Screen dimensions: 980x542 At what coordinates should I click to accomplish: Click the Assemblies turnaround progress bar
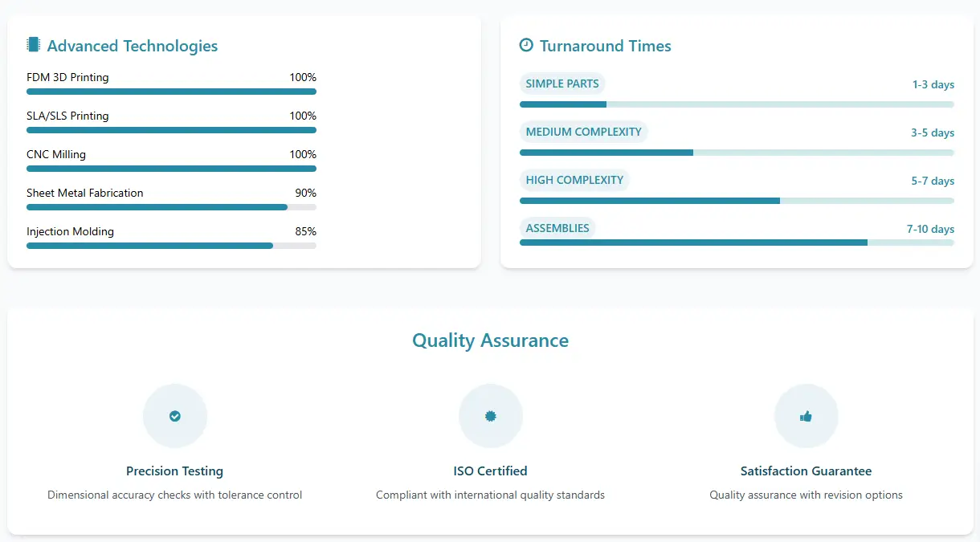737,242
